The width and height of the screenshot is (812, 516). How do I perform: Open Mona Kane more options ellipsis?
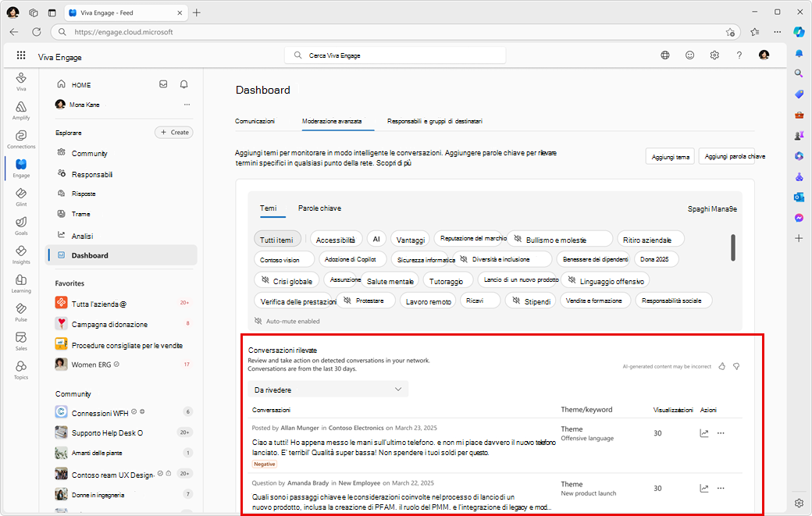(x=187, y=105)
